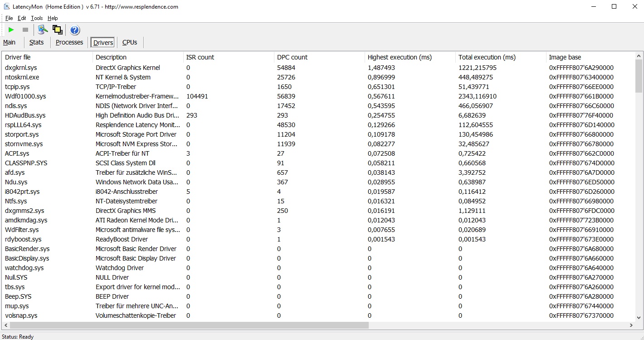Open the Tools menu

(x=37, y=18)
